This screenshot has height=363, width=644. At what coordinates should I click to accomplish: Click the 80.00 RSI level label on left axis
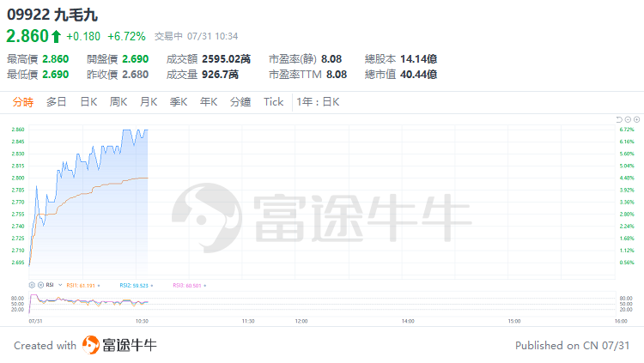(x=18, y=299)
